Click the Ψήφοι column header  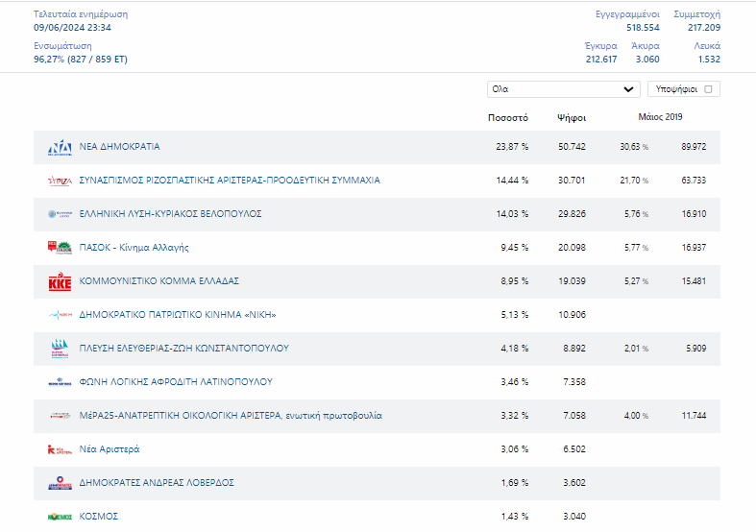[x=572, y=117]
